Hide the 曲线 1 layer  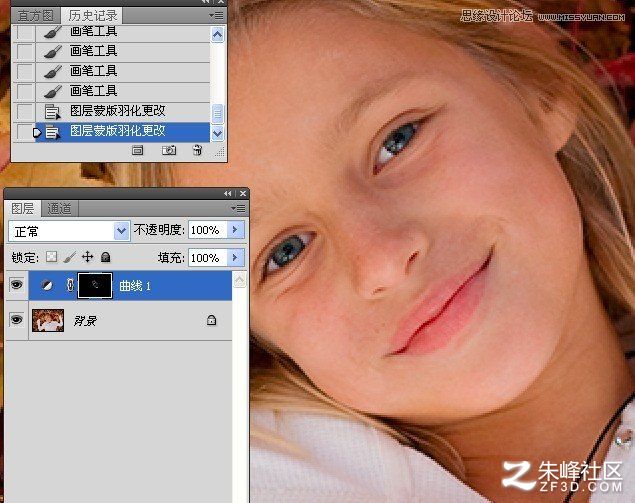16,285
